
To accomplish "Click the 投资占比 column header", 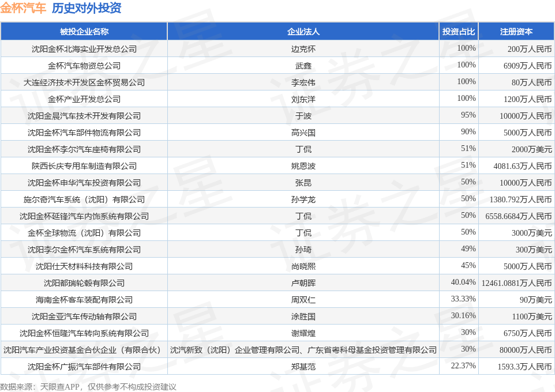I will [459, 32].
